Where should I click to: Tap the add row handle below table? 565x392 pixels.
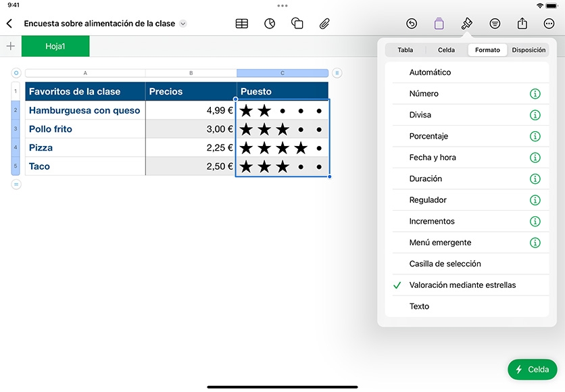pos(16,185)
